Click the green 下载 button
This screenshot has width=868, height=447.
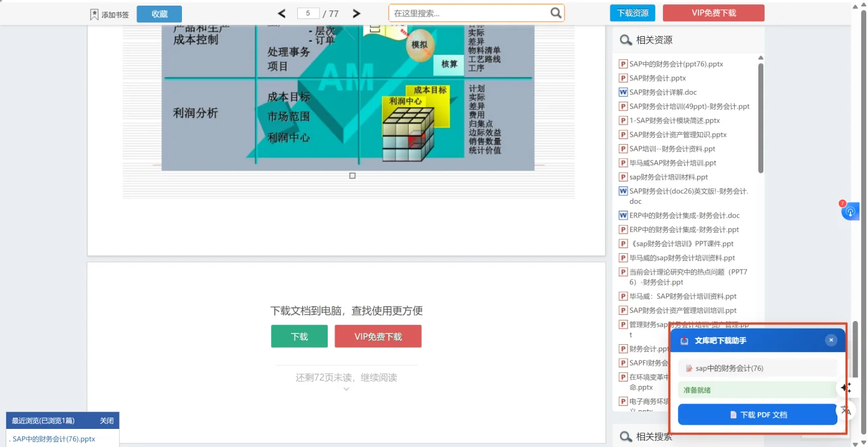click(299, 336)
